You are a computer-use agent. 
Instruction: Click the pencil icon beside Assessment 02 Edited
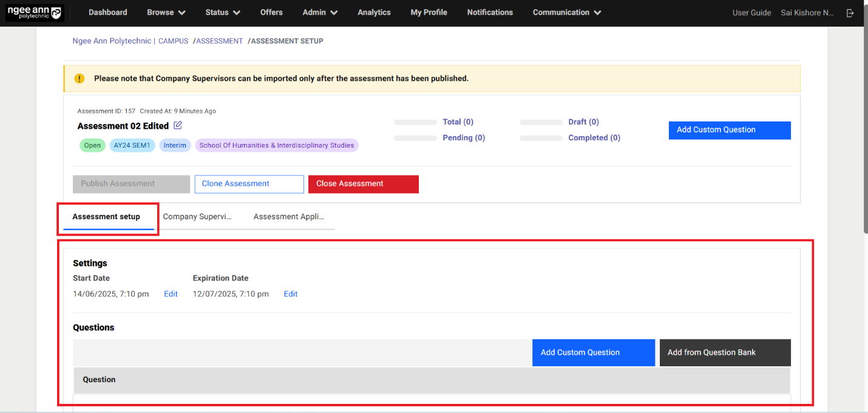pyautogui.click(x=178, y=126)
